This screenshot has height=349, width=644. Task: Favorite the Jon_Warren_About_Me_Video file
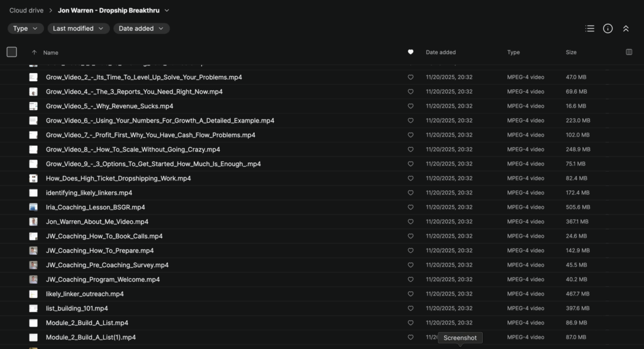coord(411,222)
